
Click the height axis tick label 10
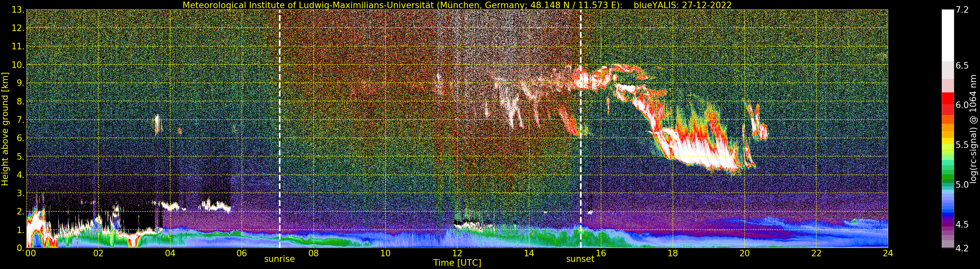(18, 65)
